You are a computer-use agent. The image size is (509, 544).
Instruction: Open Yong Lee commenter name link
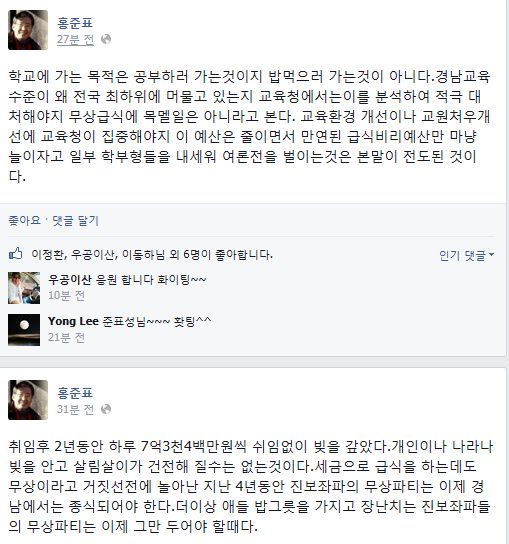tap(73, 321)
